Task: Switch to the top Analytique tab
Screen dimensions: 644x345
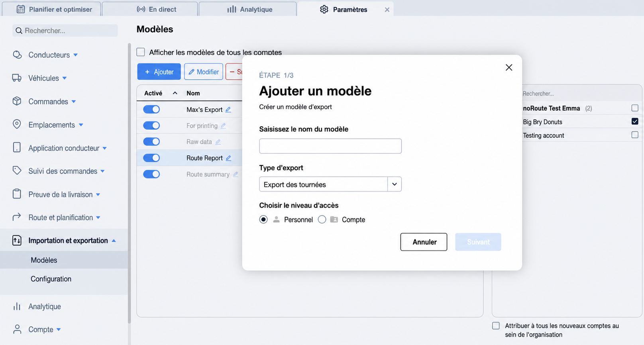Action: 248,9
